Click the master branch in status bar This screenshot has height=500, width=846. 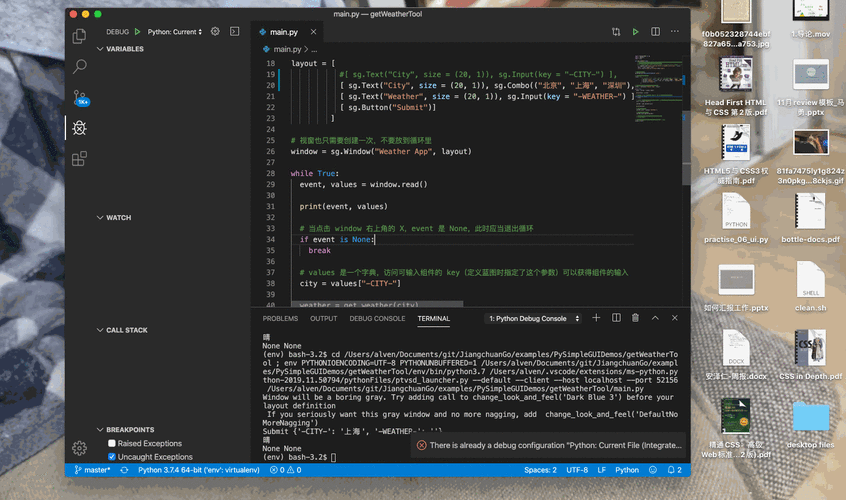click(x=92, y=470)
